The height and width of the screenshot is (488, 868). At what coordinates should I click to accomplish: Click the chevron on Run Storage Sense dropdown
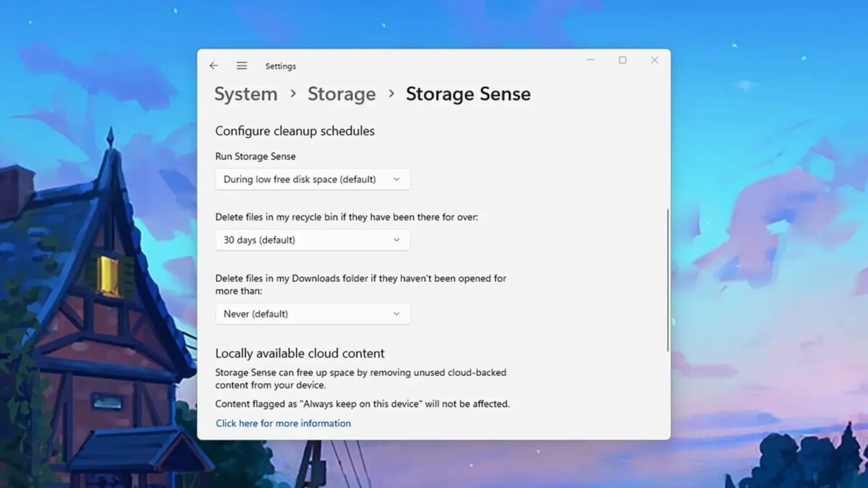click(x=396, y=179)
